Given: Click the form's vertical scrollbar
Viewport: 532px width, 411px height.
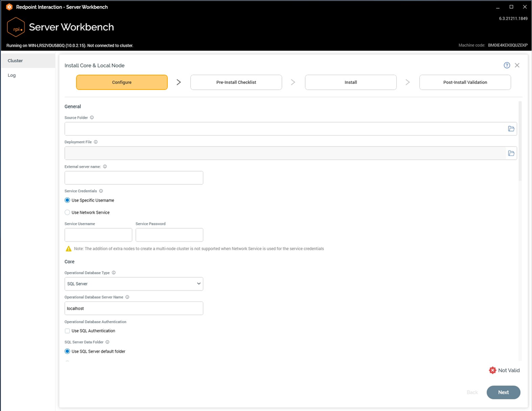Looking at the screenshot, I should 519,142.
